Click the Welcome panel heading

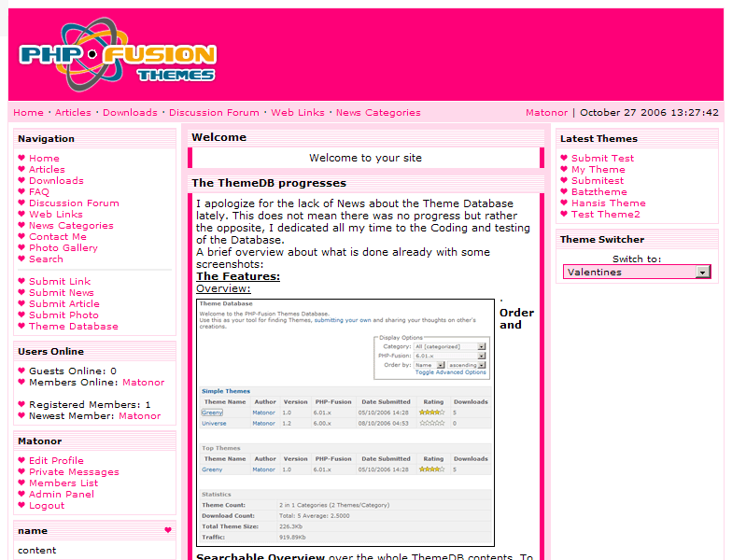coord(218,137)
